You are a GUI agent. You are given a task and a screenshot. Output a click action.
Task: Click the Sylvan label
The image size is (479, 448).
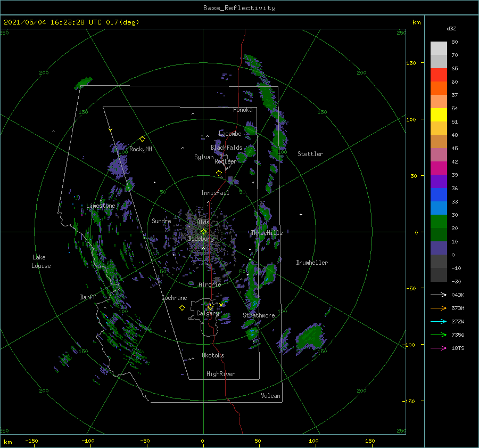coord(204,157)
